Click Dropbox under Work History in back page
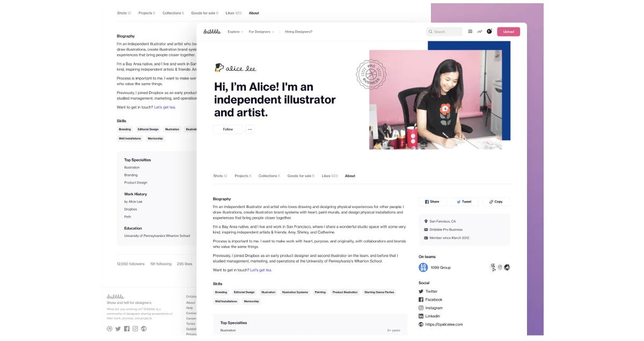The height and width of the screenshot is (341, 644). 130,209
